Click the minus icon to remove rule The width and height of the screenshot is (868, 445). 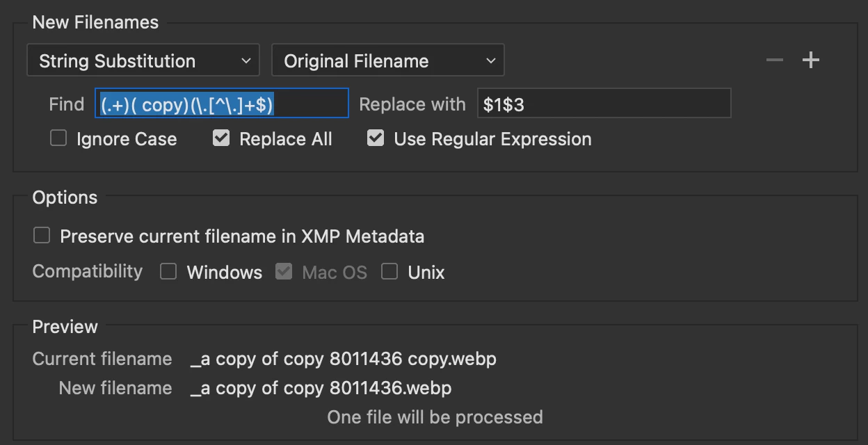[x=774, y=60]
